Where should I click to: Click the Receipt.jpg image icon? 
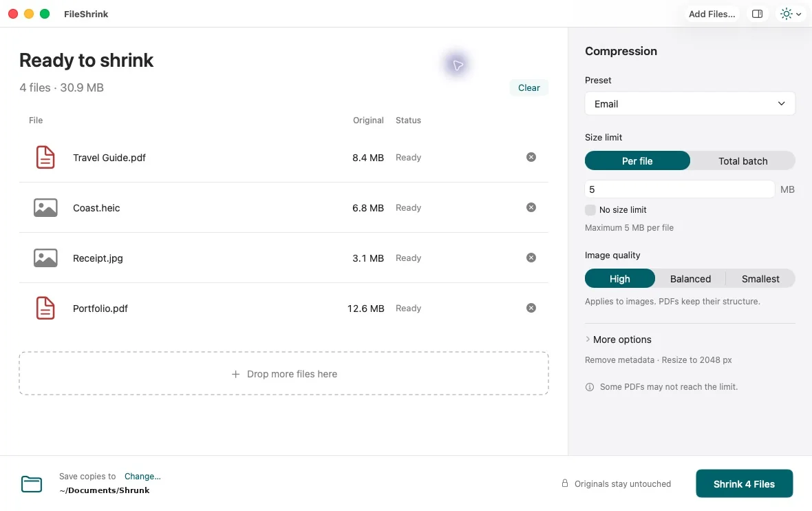click(x=45, y=258)
